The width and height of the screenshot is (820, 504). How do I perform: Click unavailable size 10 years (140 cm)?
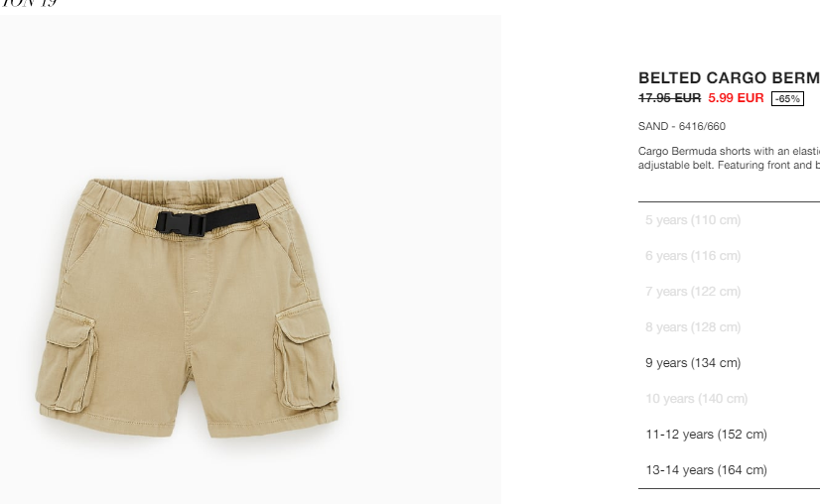[x=697, y=399]
